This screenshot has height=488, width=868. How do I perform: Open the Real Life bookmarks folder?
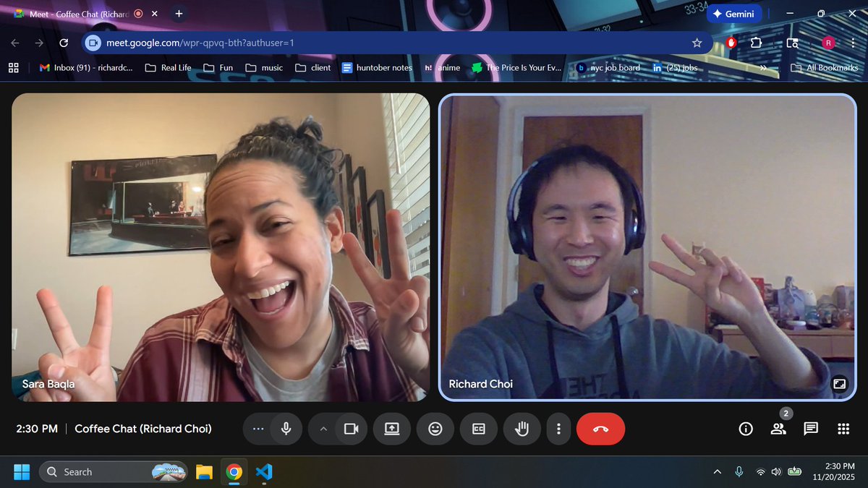click(x=169, y=67)
